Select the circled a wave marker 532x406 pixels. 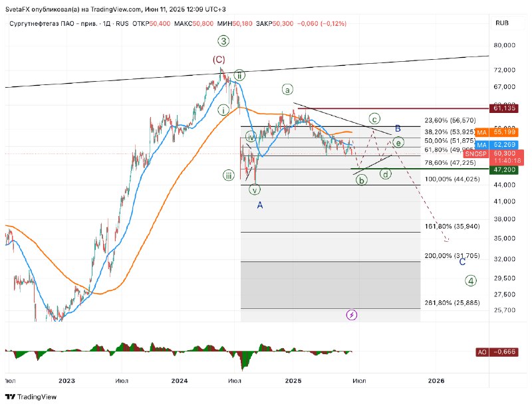click(287, 90)
